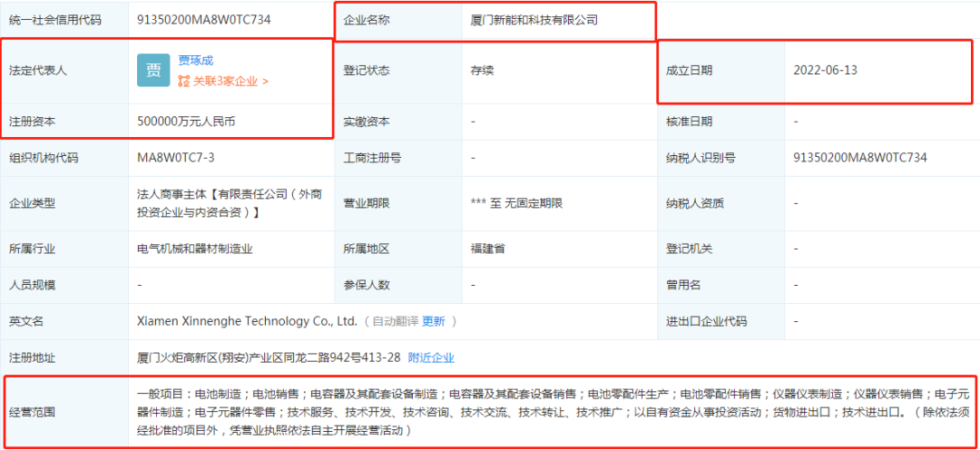Viewport: 980px width, 450px height.
Task: Click the 注册地址 label cell
Action: [64, 358]
